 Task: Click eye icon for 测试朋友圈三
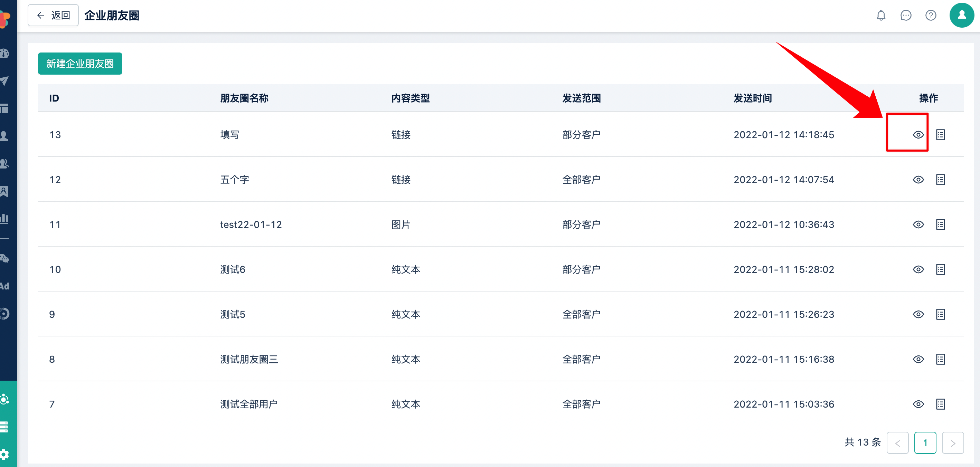point(918,359)
